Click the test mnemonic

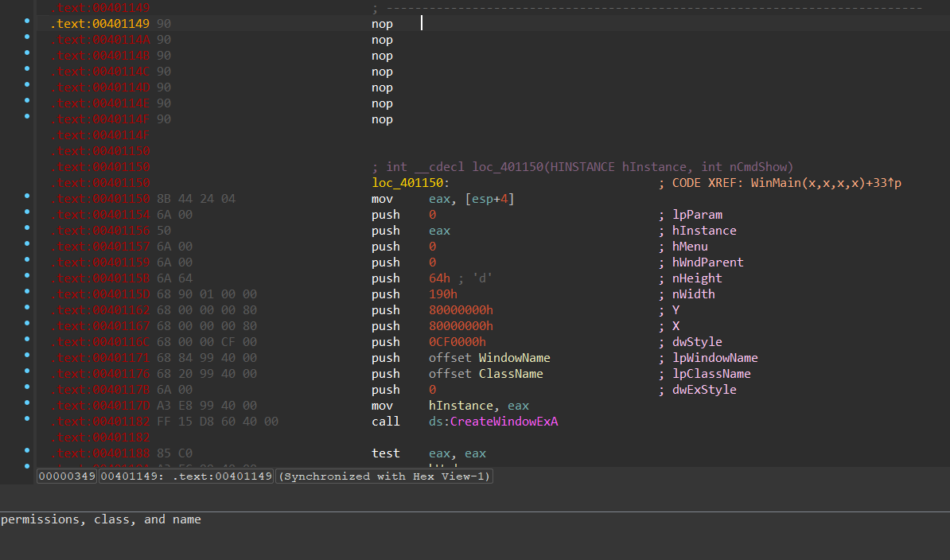click(385, 453)
